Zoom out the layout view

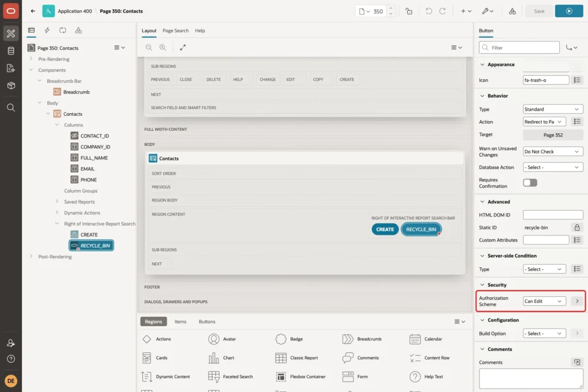click(x=149, y=47)
